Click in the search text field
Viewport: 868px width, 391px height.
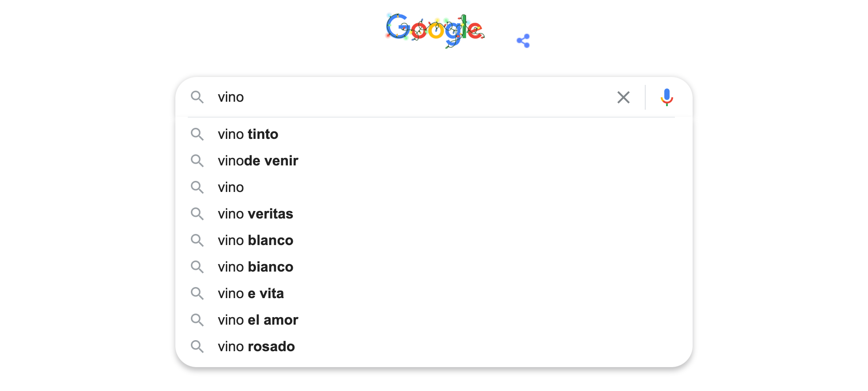coord(399,97)
